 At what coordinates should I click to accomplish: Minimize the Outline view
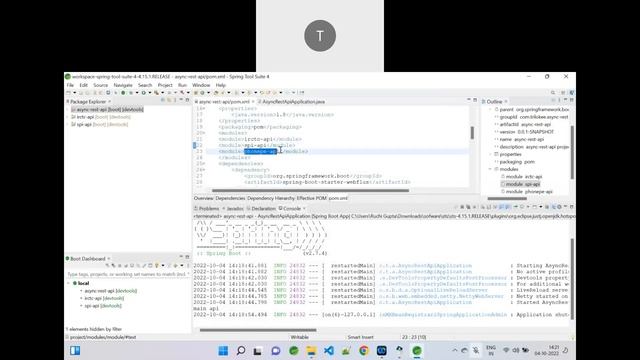pyautogui.click(x=566, y=100)
